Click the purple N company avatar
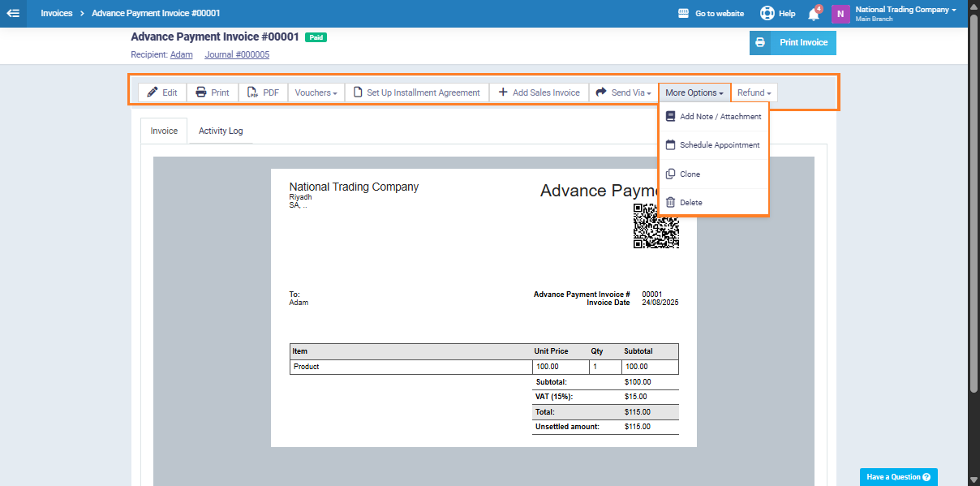The image size is (980, 486). click(840, 14)
